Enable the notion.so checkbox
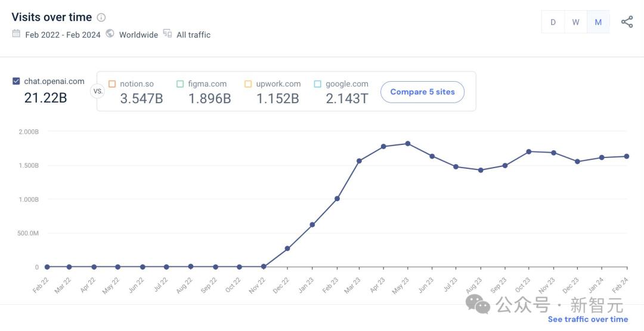This screenshot has height=331, width=644. 112,84
